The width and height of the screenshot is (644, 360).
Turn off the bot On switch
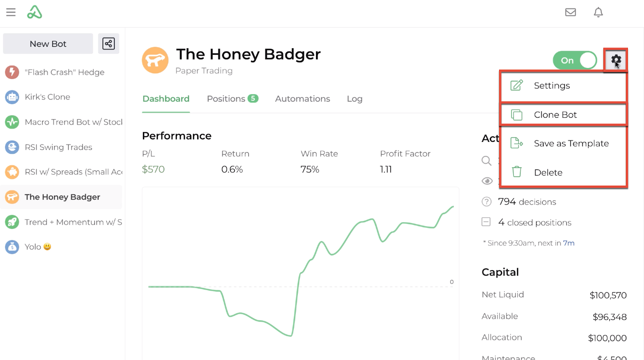pos(575,60)
